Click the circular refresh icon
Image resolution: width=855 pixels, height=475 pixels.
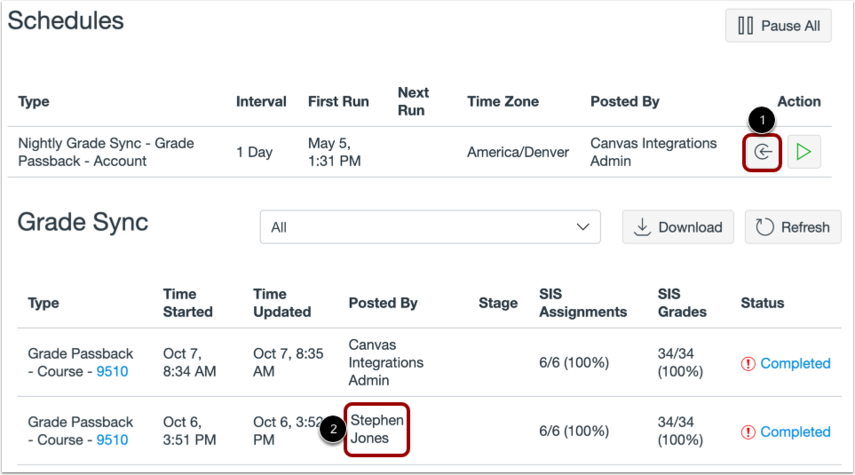[764, 227]
